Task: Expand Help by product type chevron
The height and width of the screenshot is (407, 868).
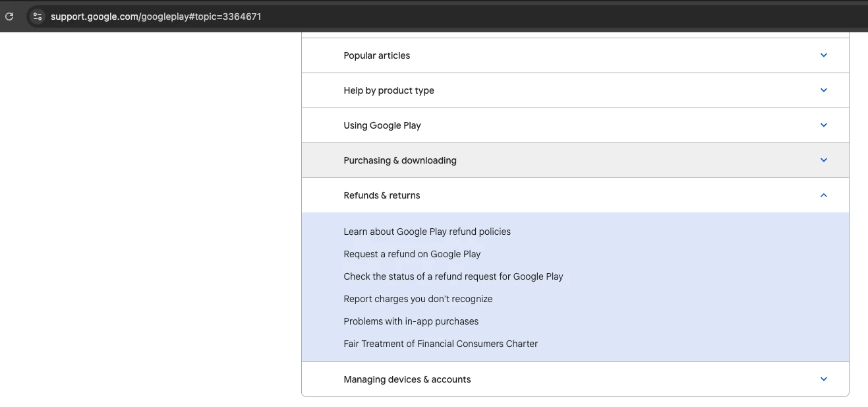Action: coord(823,90)
